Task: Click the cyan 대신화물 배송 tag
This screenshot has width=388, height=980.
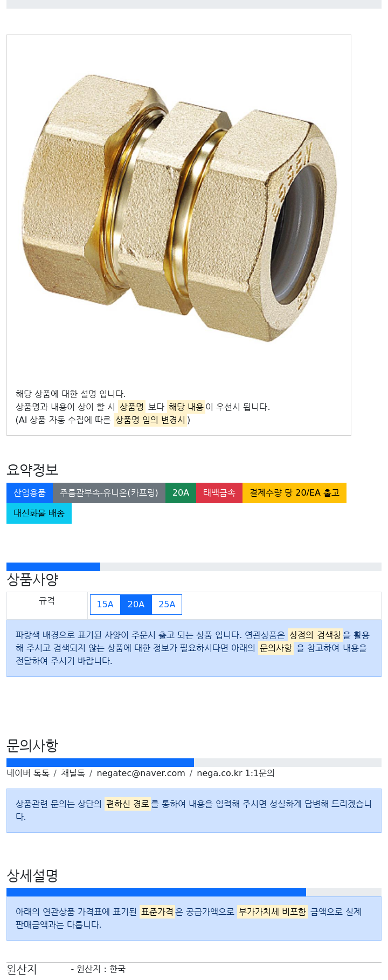Action: [x=39, y=513]
